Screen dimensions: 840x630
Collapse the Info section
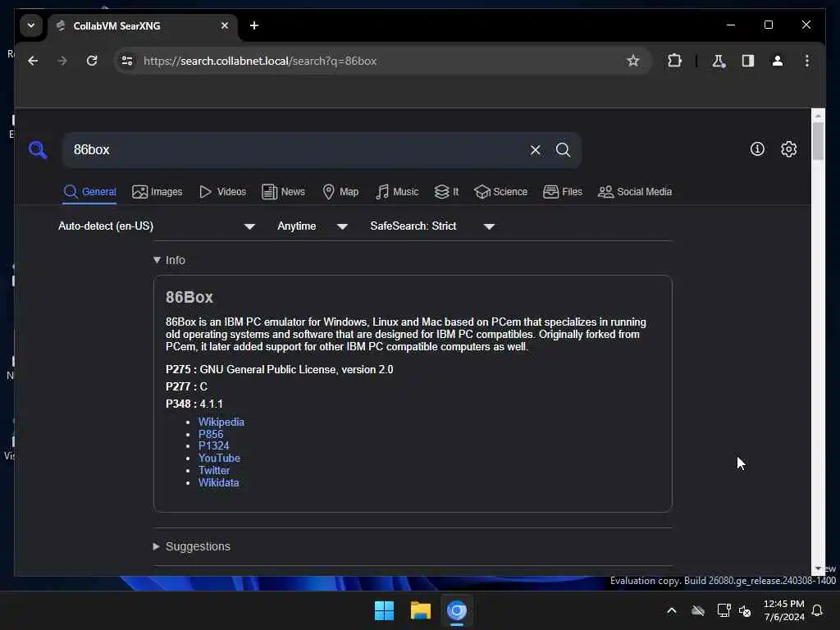pos(169,260)
